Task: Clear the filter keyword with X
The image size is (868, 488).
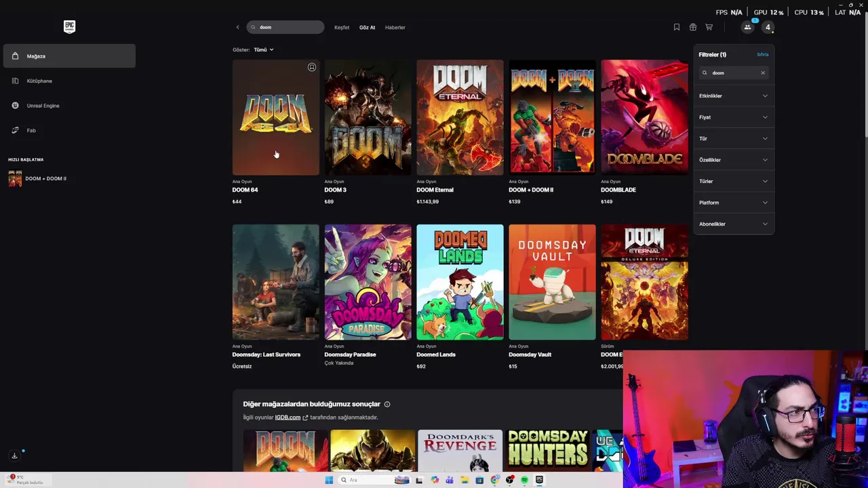Action: 762,73
